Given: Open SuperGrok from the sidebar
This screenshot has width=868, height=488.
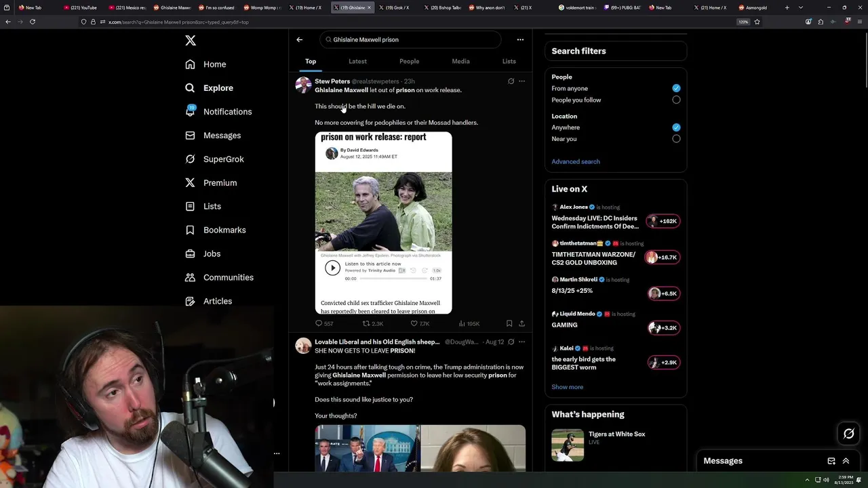Looking at the screenshot, I should pos(214,159).
